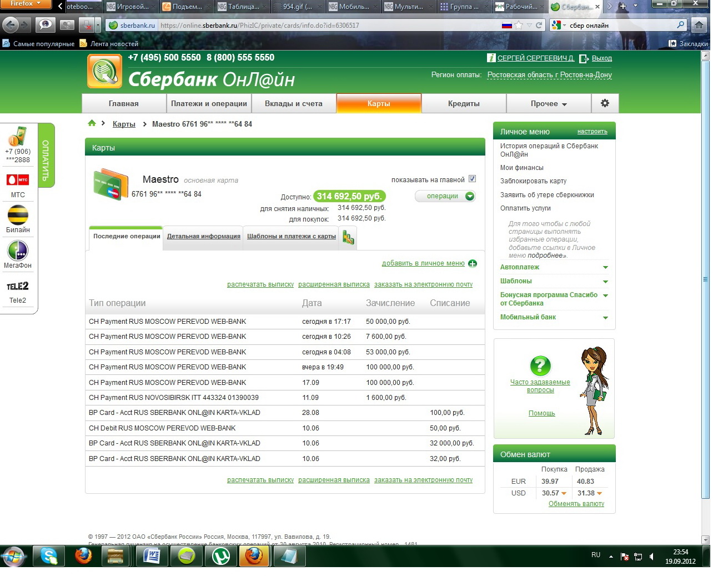Switch to Шаблоны и платежи с карты tab
This screenshot has width=728, height=581.
click(x=292, y=237)
